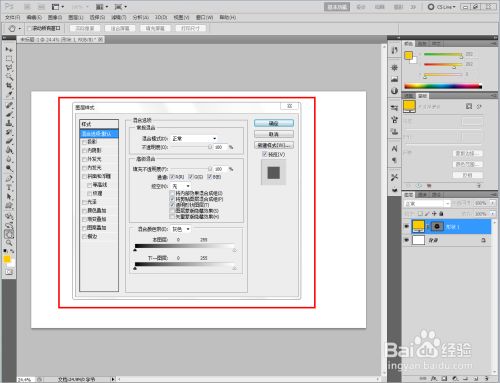This screenshot has width=500, height=383.
Task: Select the Crop tool
Action: (x=9, y=86)
